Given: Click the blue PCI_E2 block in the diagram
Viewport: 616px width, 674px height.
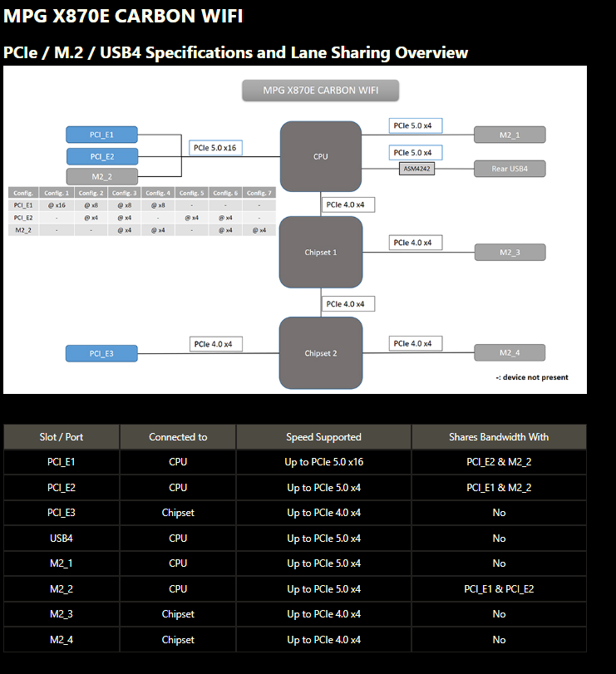Looking at the screenshot, I should 102,156.
